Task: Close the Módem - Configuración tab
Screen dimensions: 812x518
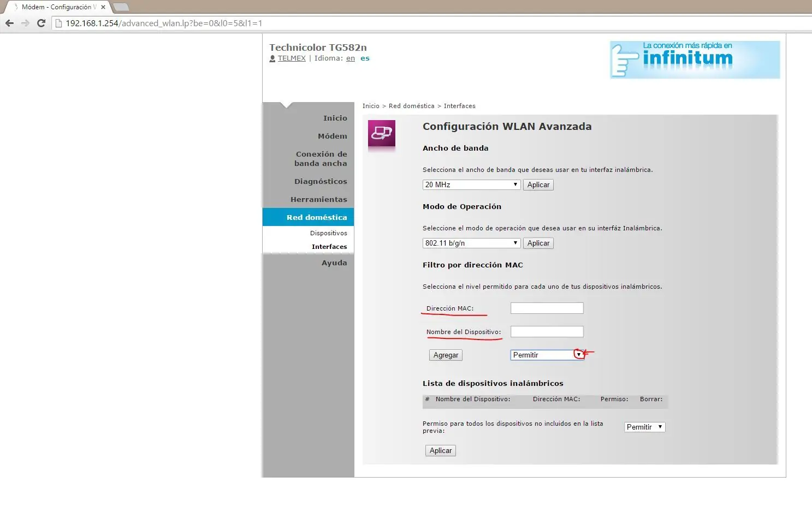Action: (103, 7)
